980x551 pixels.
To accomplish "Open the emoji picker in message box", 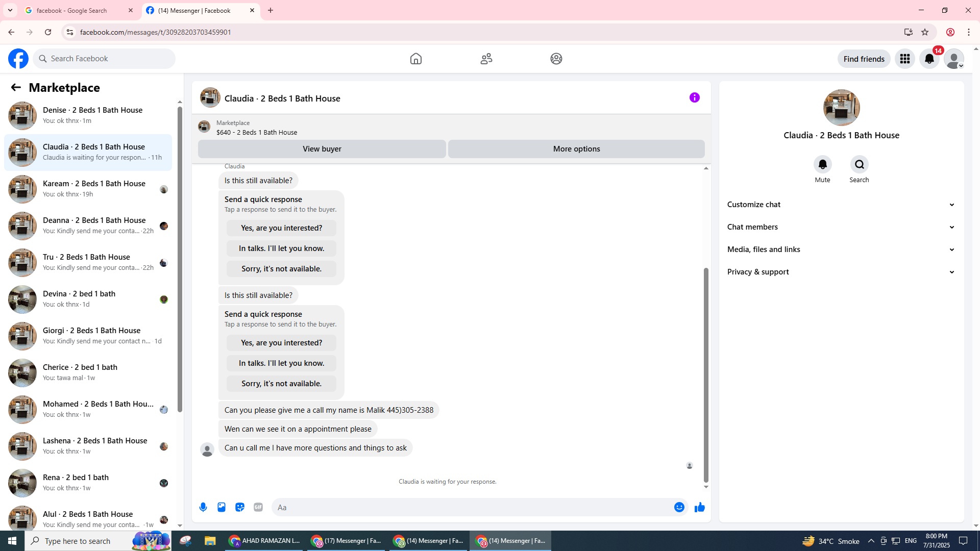I will pyautogui.click(x=679, y=507).
